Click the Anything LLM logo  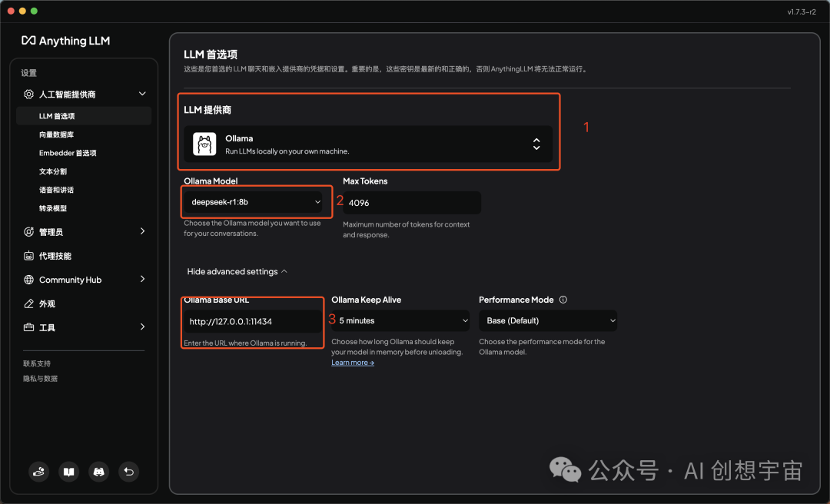click(65, 41)
